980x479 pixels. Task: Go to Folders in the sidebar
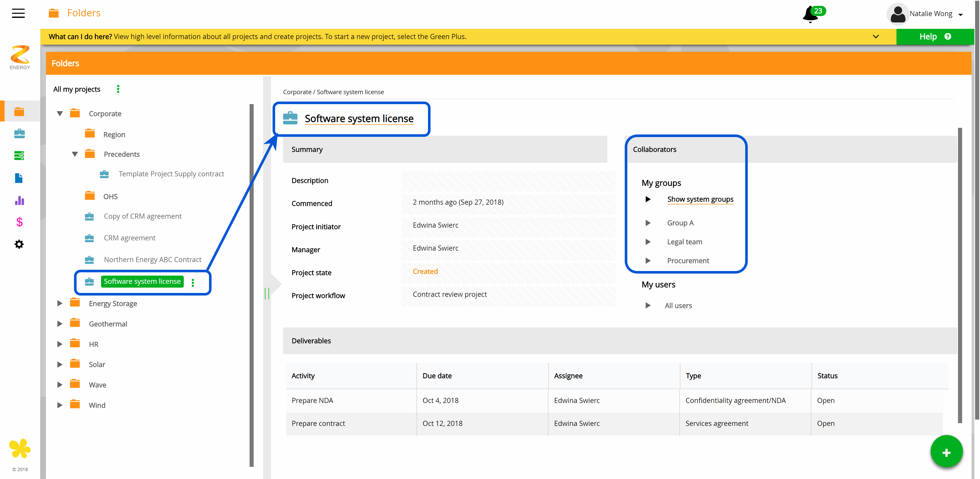[x=19, y=112]
